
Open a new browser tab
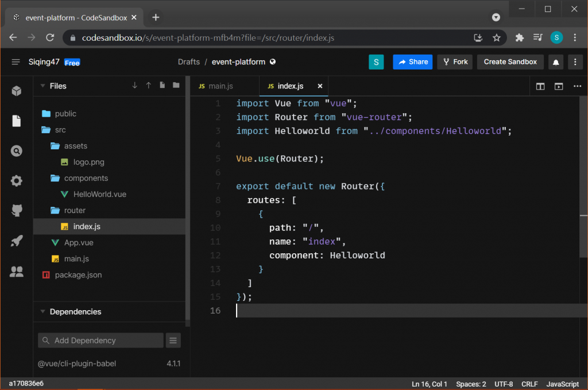(x=156, y=17)
